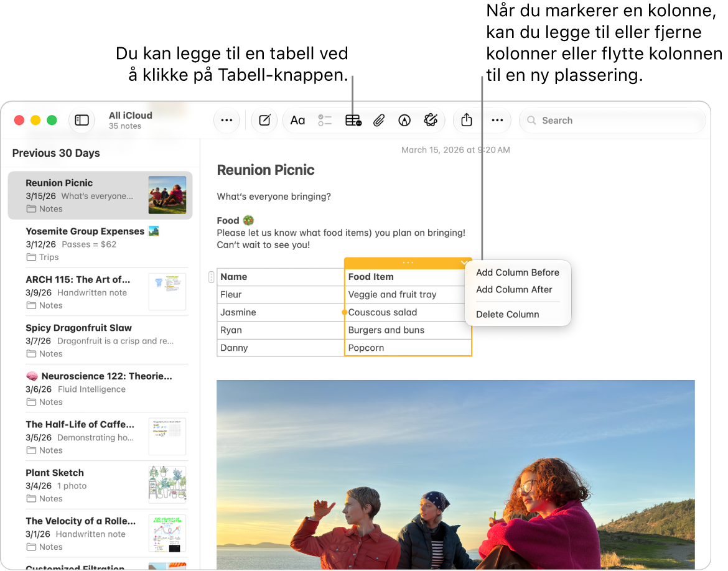Share the note with the share icon
The image size is (728, 571).
click(x=467, y=120)
